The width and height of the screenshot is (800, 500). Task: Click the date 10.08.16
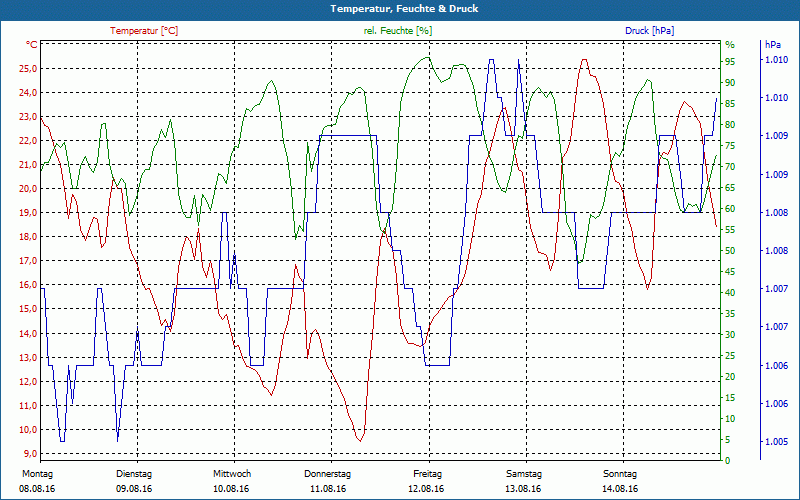(231, 489)
